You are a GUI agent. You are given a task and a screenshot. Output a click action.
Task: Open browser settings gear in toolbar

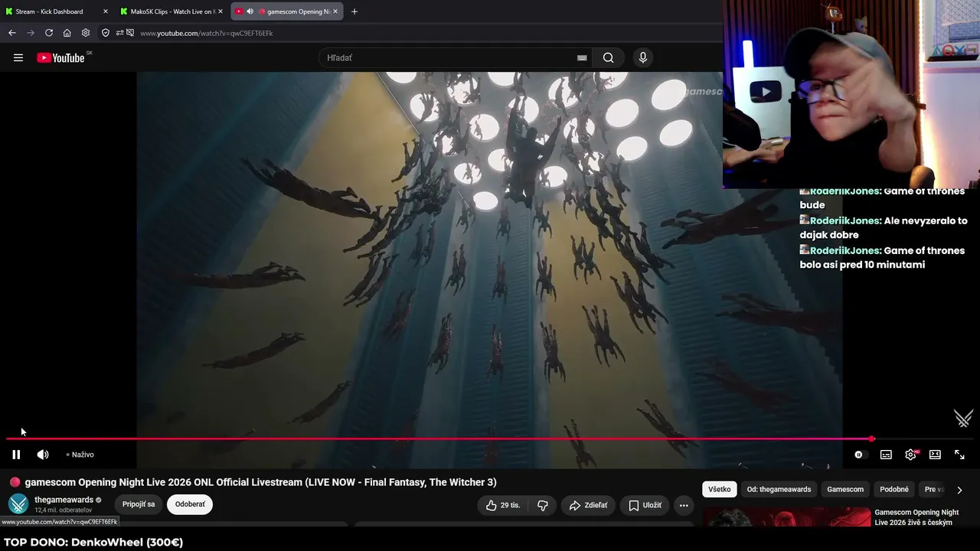tap(86, 33)
